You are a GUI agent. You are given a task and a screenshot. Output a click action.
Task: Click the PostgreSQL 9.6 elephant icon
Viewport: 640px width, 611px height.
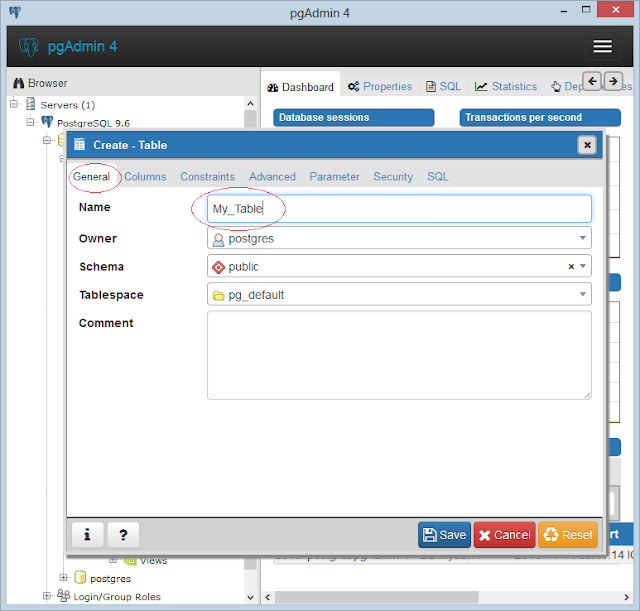point(47,121)
